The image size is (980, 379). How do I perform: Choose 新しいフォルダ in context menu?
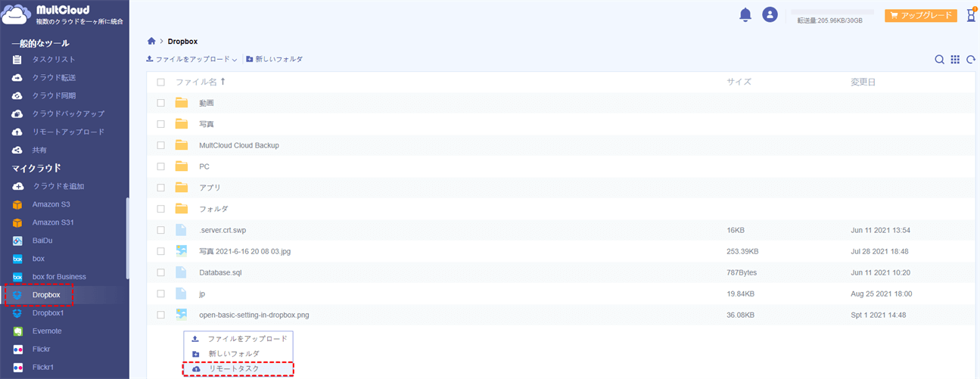coord(238,353)
